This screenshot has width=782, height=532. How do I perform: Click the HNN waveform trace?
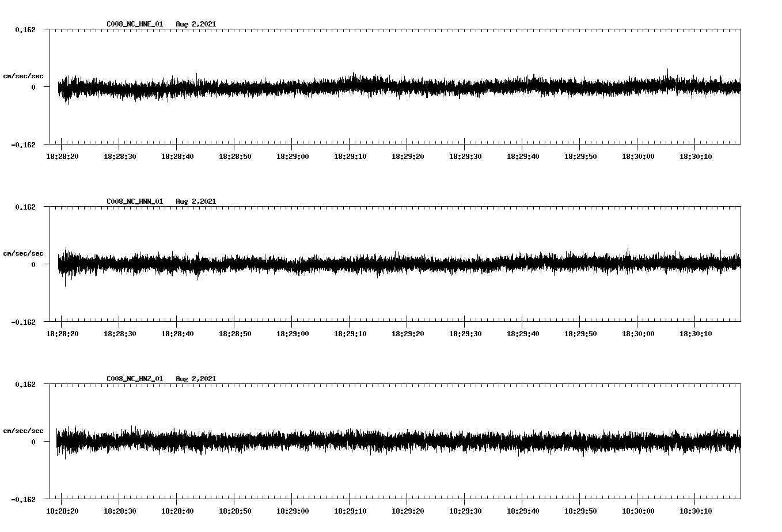click(x=399, y=264)
